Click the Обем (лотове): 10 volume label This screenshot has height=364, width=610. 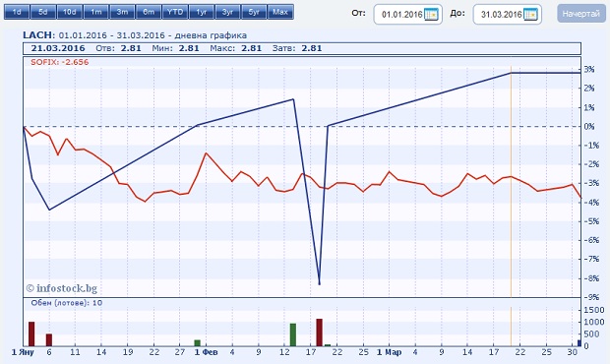click(67, 303)
